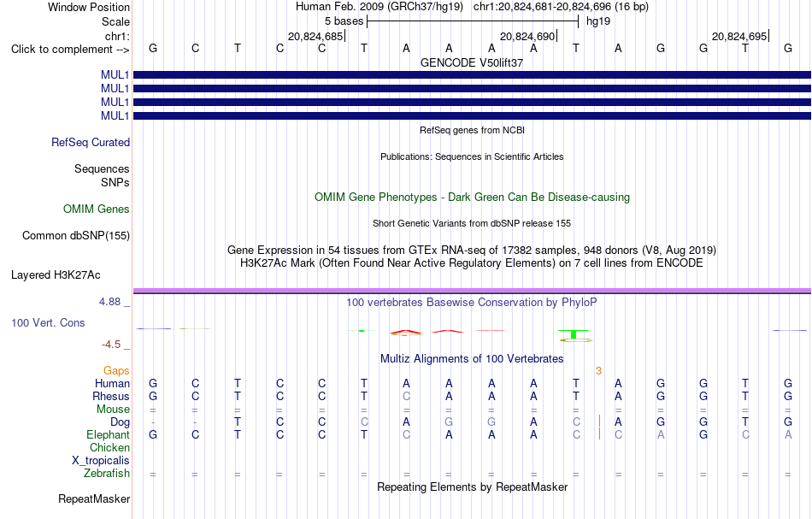
Task: Open the H3K27Ac Mark track title
Action: coord(472,263)
